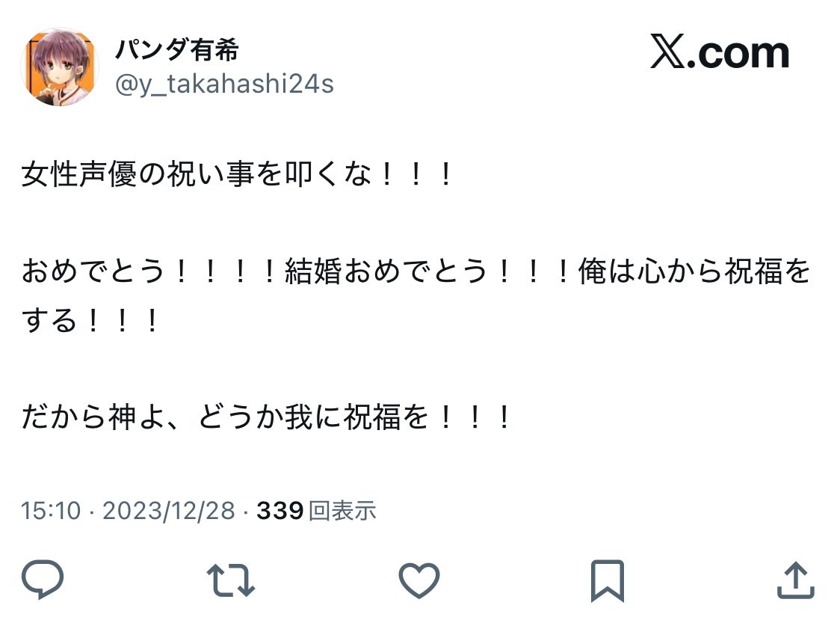Click the bold 339 view count number

click(x=280, y=510)
